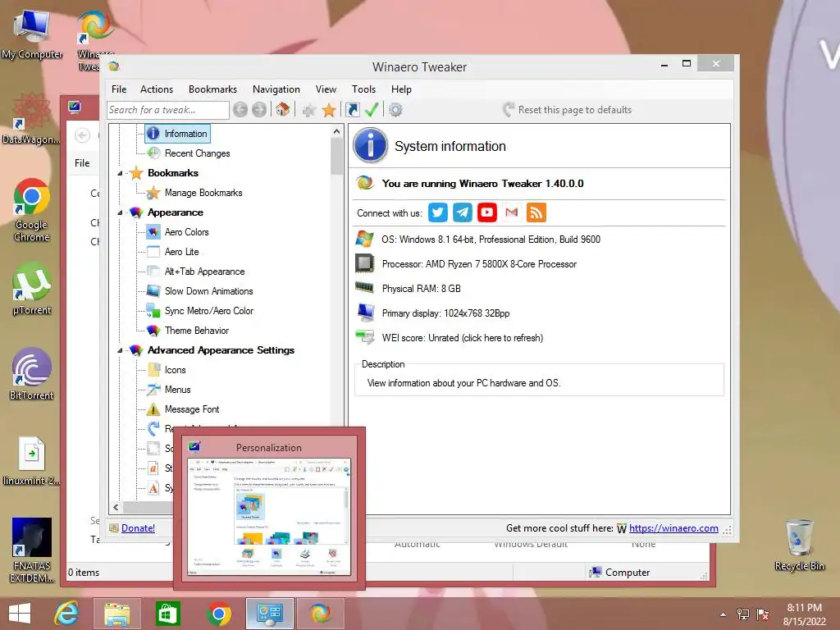Screen dimensions: 840x630
Task: Click the tree horizontal scroll left arrow
Action: pos(116,507)
